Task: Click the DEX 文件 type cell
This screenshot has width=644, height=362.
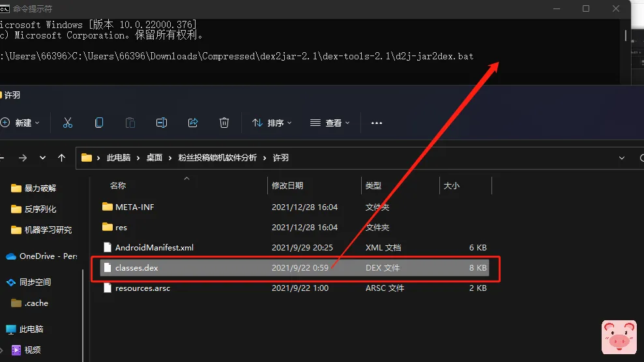Action: pyautogui.click(x=383, y=268)
